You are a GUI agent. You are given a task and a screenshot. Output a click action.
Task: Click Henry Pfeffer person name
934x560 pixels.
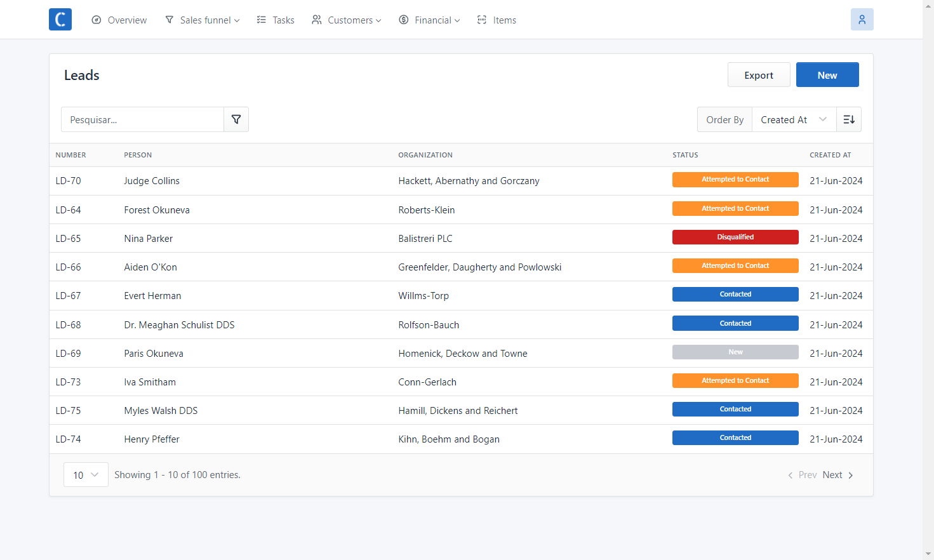(152, 439)
